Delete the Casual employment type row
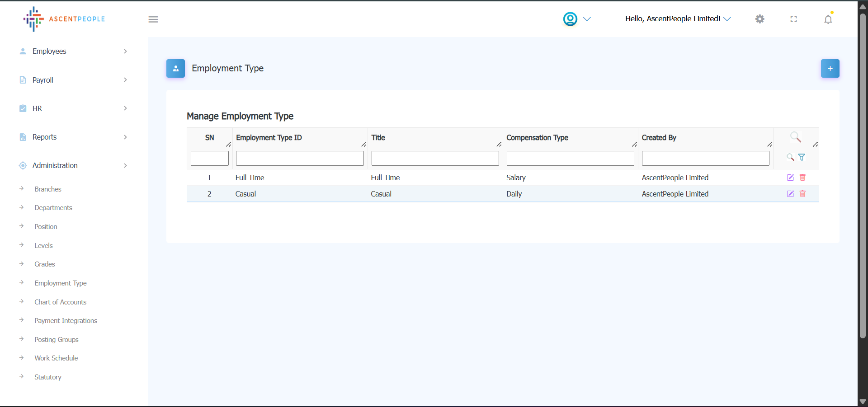The height and width of the screenshot is (407, 868). click(802, 194)
